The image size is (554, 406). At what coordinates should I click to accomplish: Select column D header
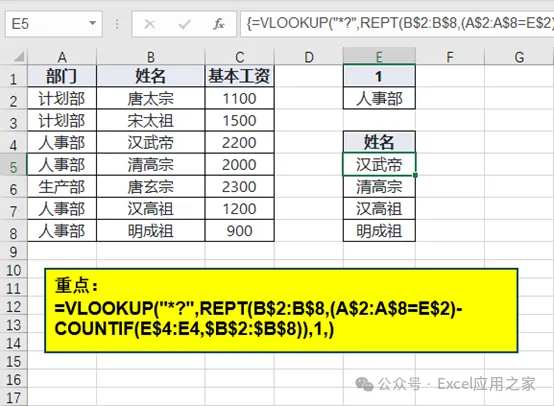309,57
